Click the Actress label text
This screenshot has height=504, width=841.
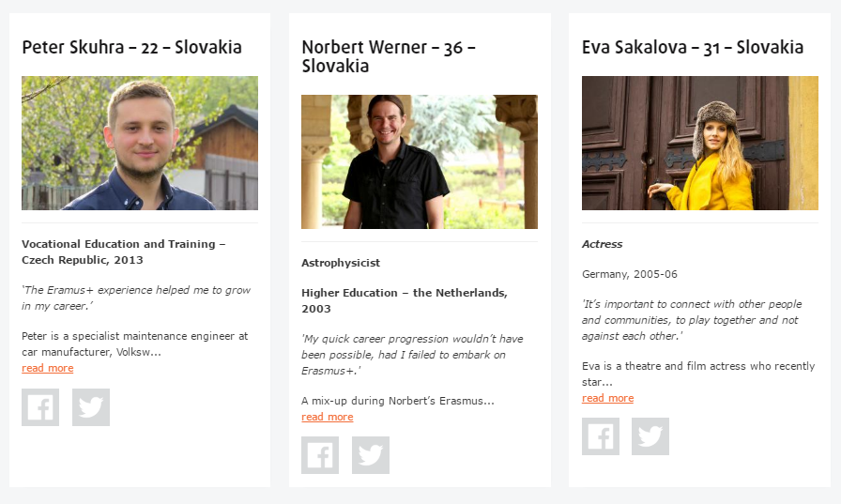click(603, 244)
